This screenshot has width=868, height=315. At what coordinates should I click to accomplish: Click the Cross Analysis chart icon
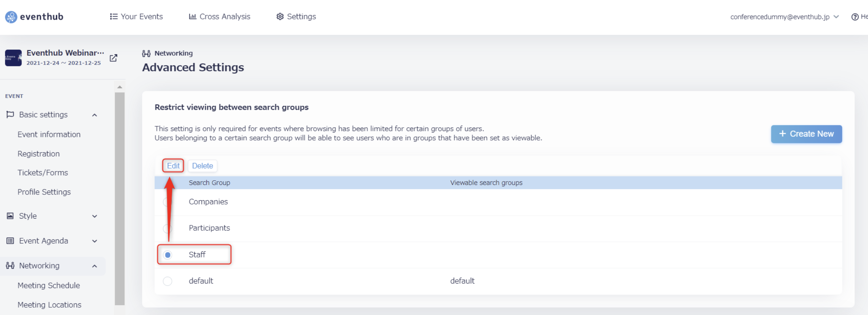[193, 16]
